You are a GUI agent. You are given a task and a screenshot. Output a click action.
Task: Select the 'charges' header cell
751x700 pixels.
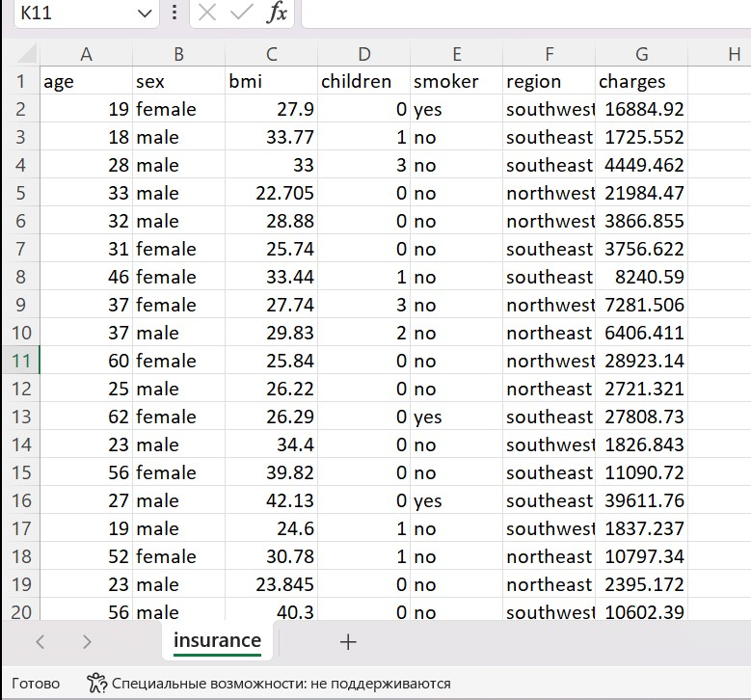pos(641,81)
